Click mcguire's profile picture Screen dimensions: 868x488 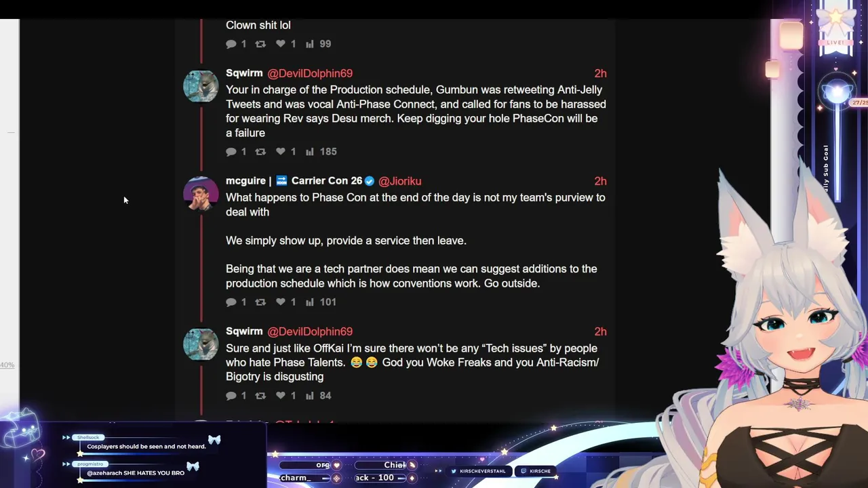[201, 194]
